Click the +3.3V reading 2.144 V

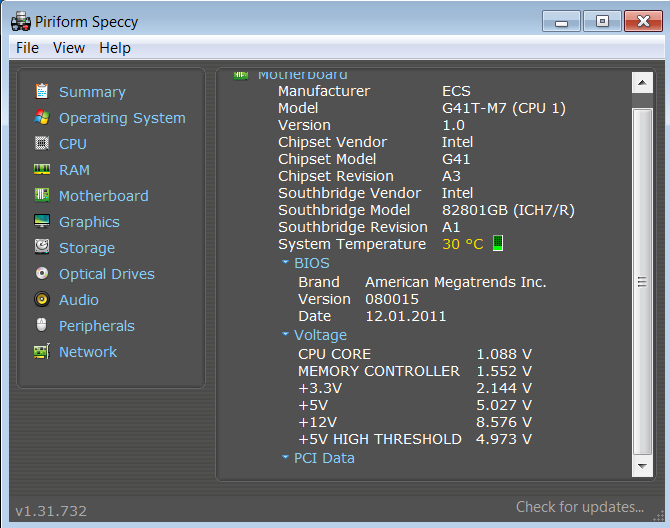[504, 388]
